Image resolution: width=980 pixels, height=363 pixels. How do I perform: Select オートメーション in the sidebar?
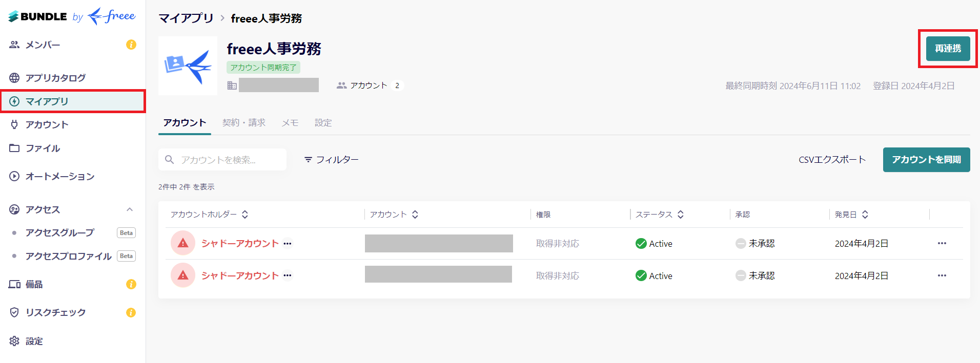pos(60,176)
